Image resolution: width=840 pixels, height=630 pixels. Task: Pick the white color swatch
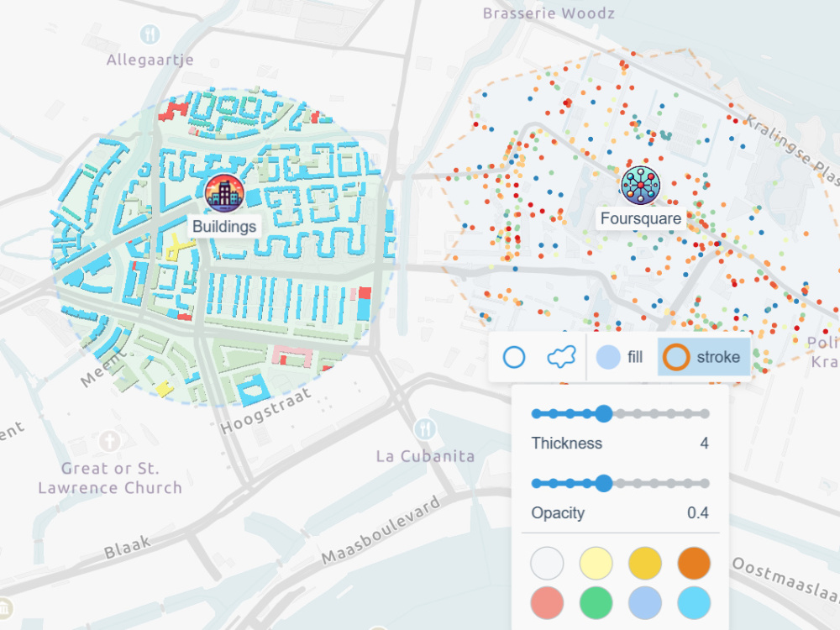(x=547, y=564)
